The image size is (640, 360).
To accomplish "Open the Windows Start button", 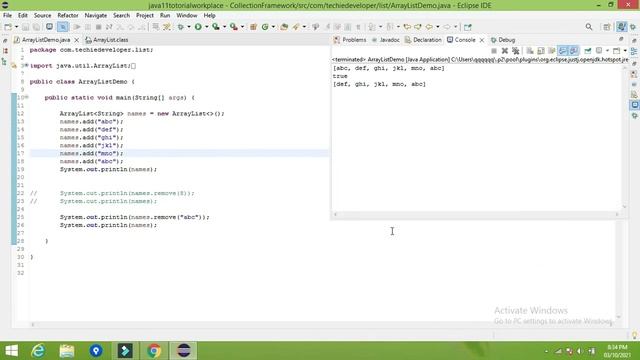I will 11,351.
